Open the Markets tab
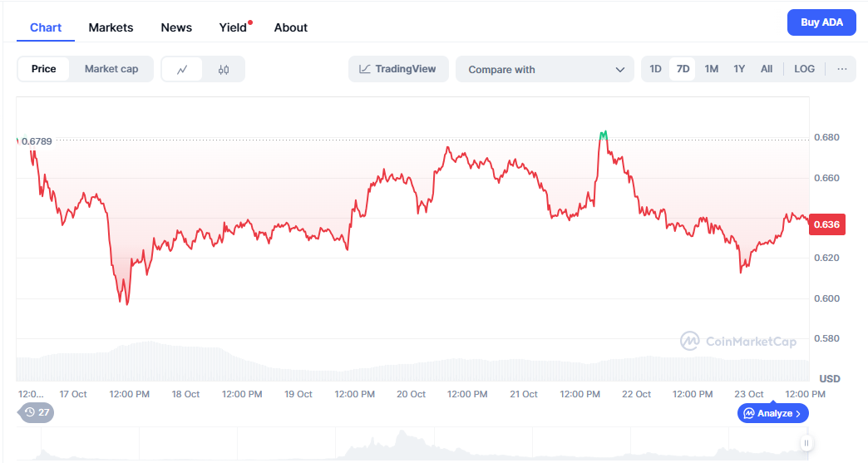Image resolution: width=868 pixels, height=463 pixels. coord(111,27)
